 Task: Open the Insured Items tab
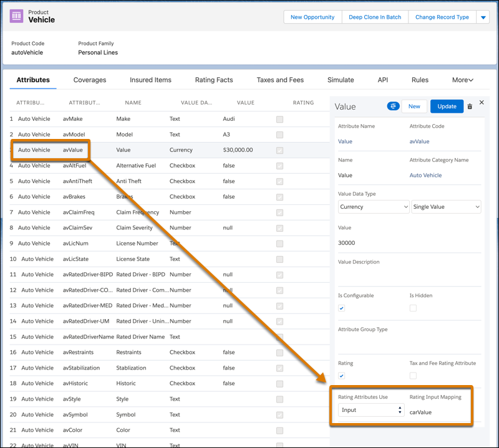[150, 80]
